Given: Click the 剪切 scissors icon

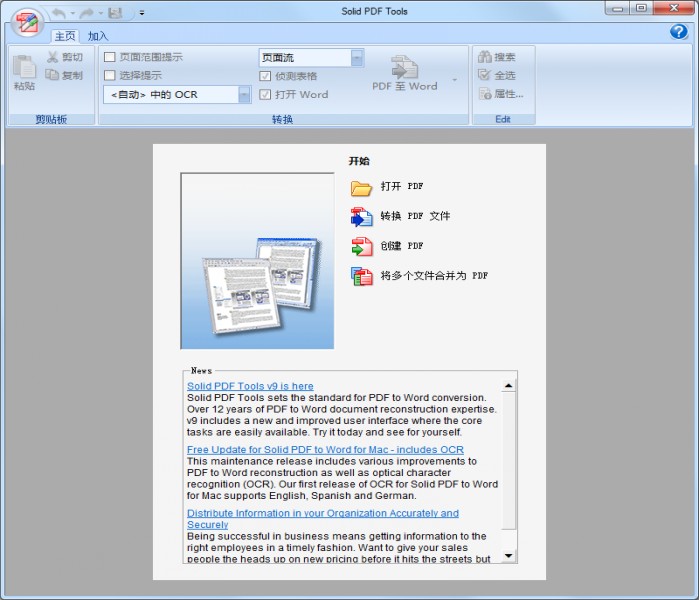Looking at the screenshot, I should point(53,57).
